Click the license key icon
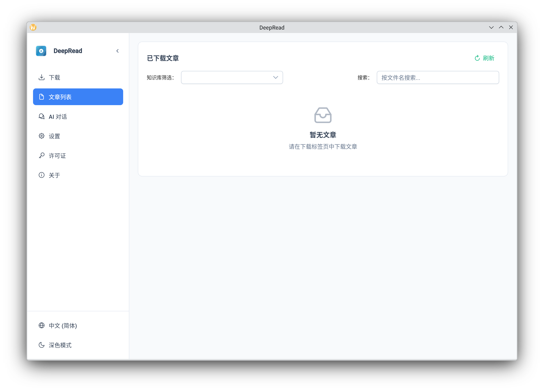This screenshot has width=544, height=392. [42, 155]
